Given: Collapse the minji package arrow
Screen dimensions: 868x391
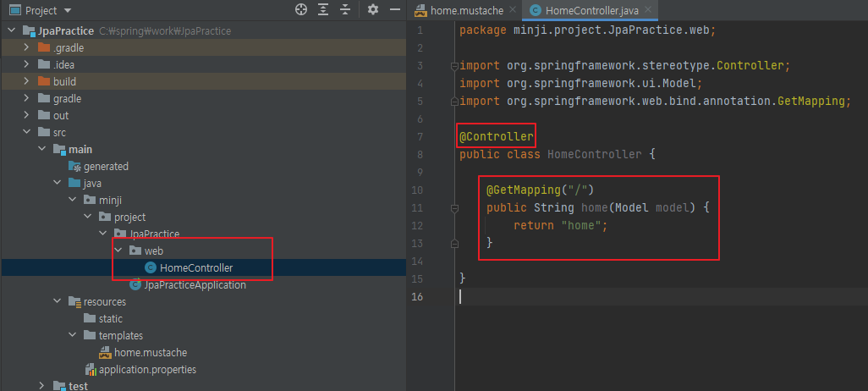Looking at the screenshot, I should tap(73, 200).
